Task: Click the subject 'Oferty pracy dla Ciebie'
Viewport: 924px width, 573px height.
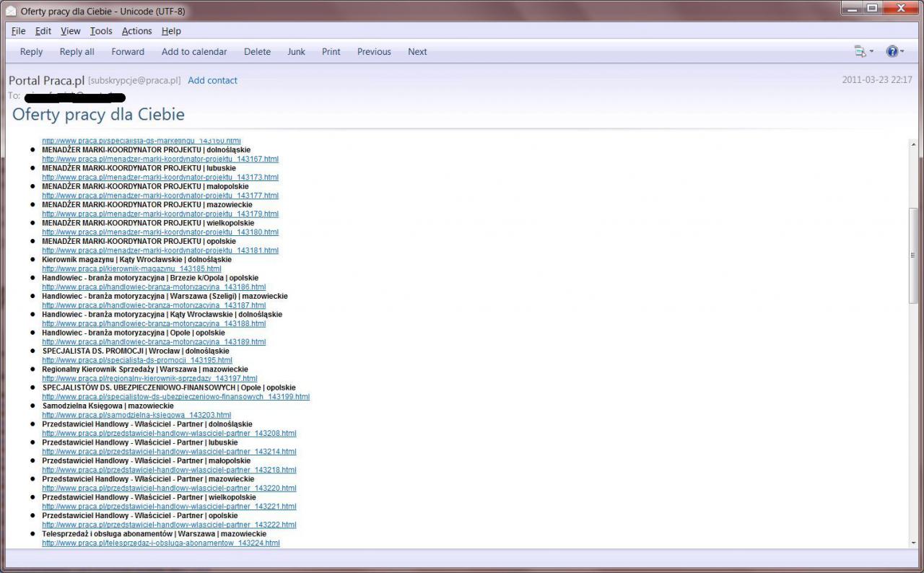Action: pyautogui.click(x=98, y=114)
